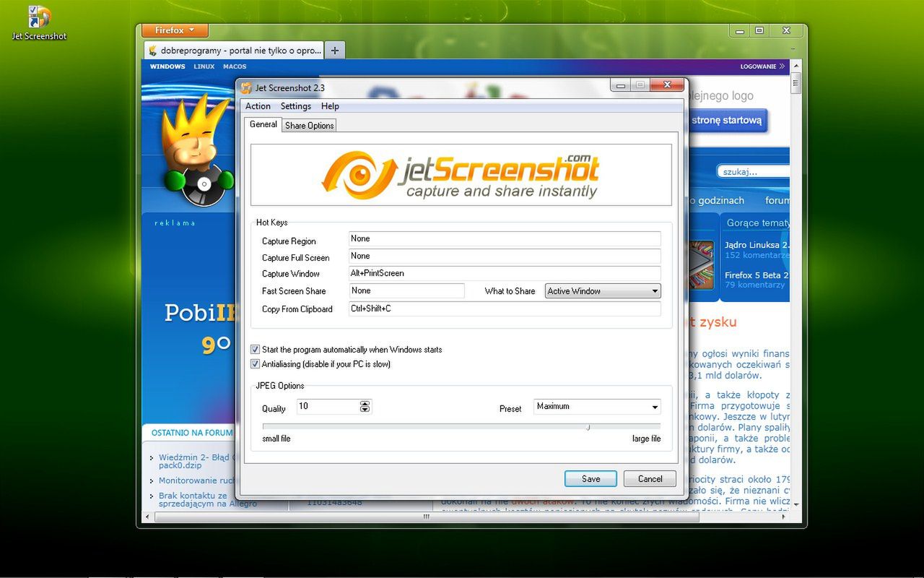This screenshot has width=924, height=578.
Task: Click the 152 komentarze link
Action: pyautogui.click(x=757, y=255)
